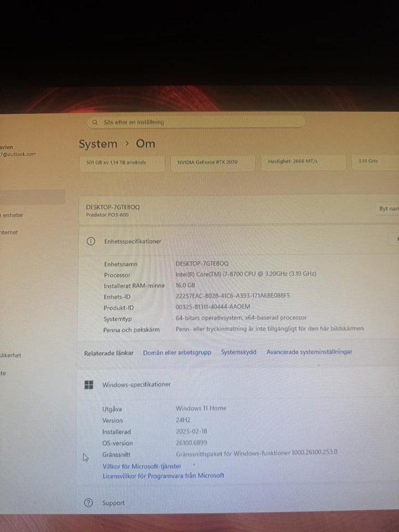Image resolution: width=399 pixels, height=532 pixels.
Task: Open the enheter sidebar item
Action: pos(12,215)
